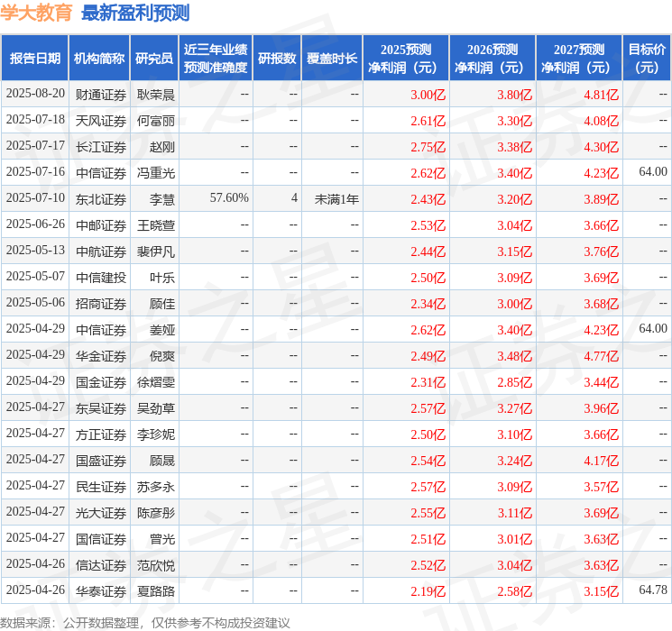Select the 中邮证券 institution cell

(101, 225)
